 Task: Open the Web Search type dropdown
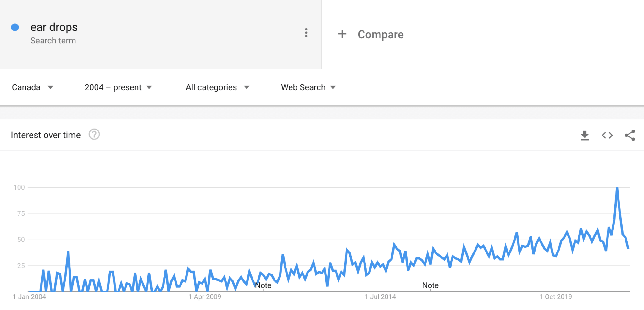click(x=308, y=87)
